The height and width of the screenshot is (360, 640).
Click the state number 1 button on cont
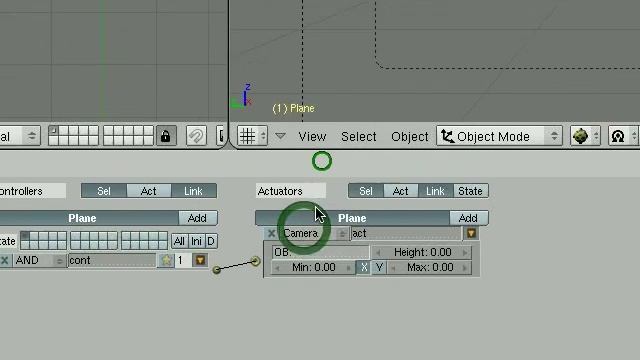pyautogui.click(x=183, y=260)
